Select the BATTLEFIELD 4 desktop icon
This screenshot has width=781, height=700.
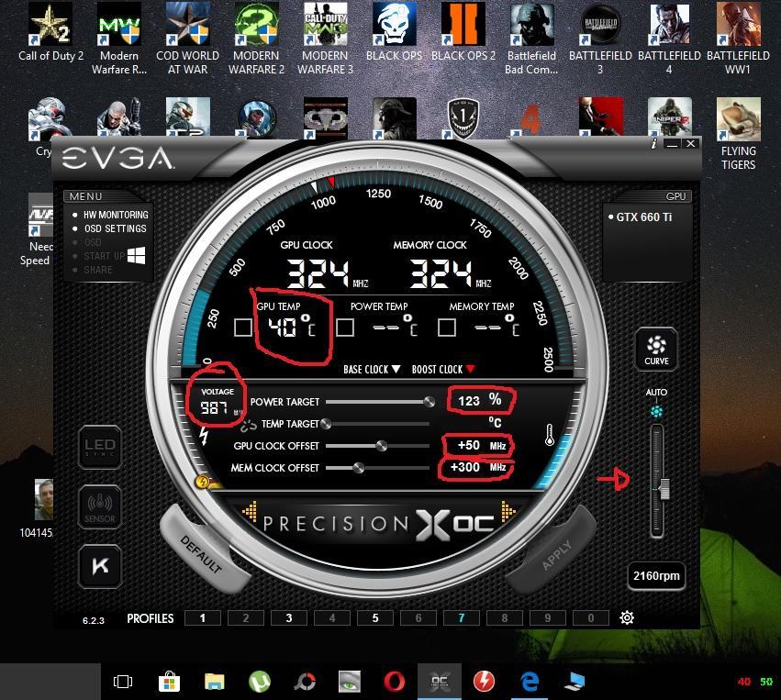[669, 39]
